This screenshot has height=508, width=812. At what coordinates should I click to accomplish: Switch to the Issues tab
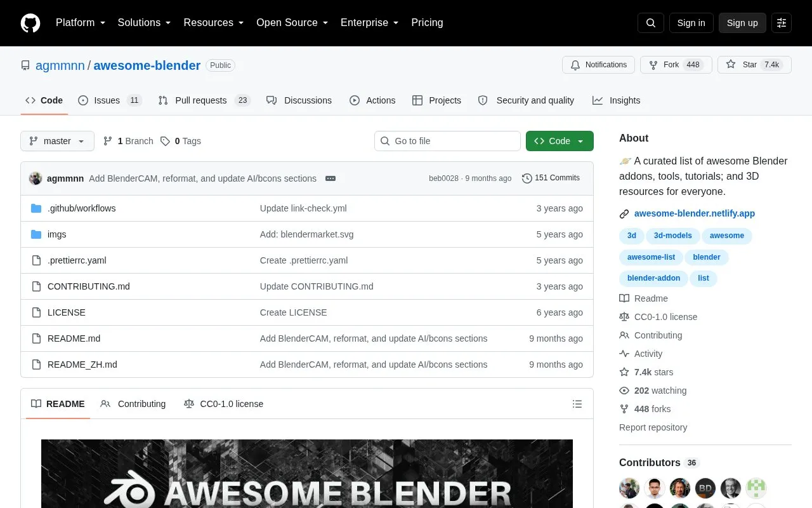pyautogui.click(x=110, y=100)
